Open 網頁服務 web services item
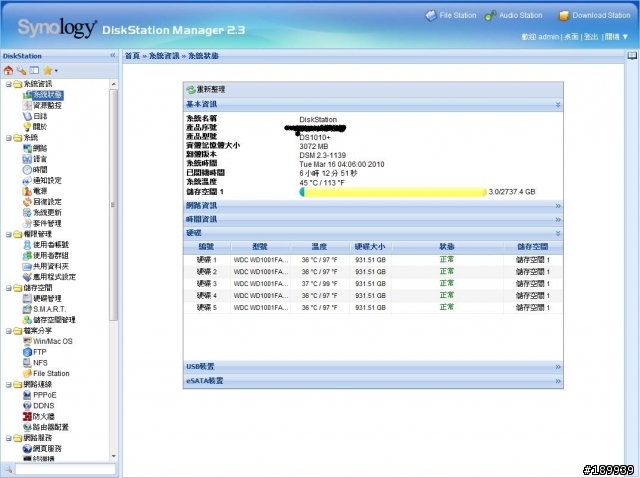This screenshot has height=478, width=640. coord(42,448)
